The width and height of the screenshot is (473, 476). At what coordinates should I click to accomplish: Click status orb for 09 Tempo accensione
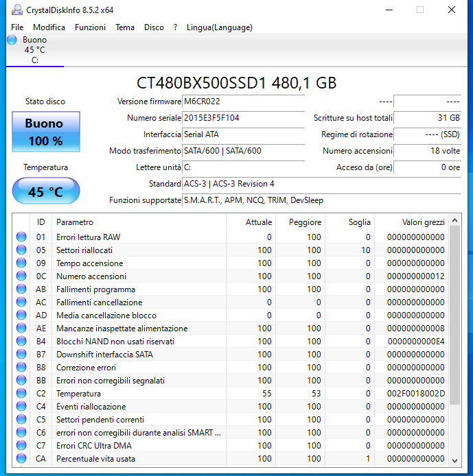[x=21, y=263]
